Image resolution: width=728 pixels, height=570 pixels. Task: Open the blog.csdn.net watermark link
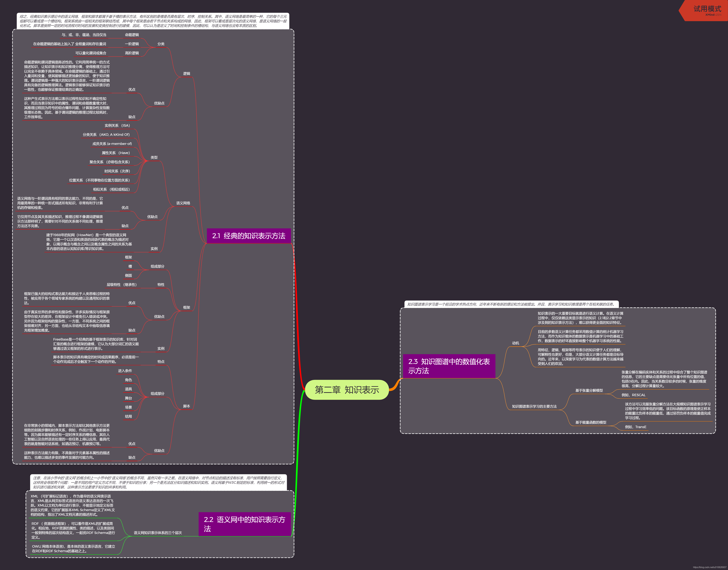[709, 567]
